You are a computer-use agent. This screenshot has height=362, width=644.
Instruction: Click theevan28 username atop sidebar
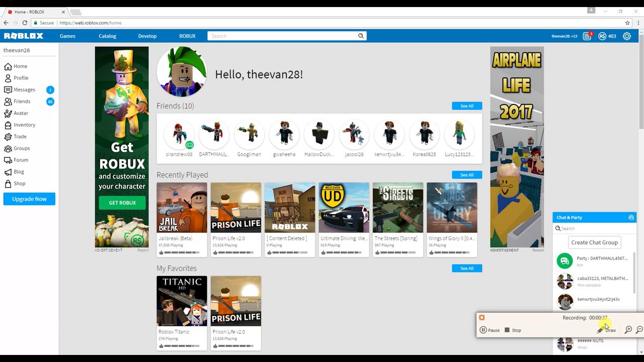(17, 50)
